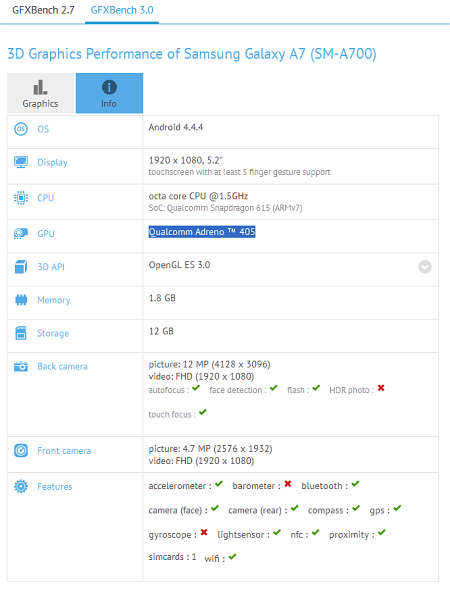Click the gyroscope red cross
The image size is (450, 589).
coord(204,532)
